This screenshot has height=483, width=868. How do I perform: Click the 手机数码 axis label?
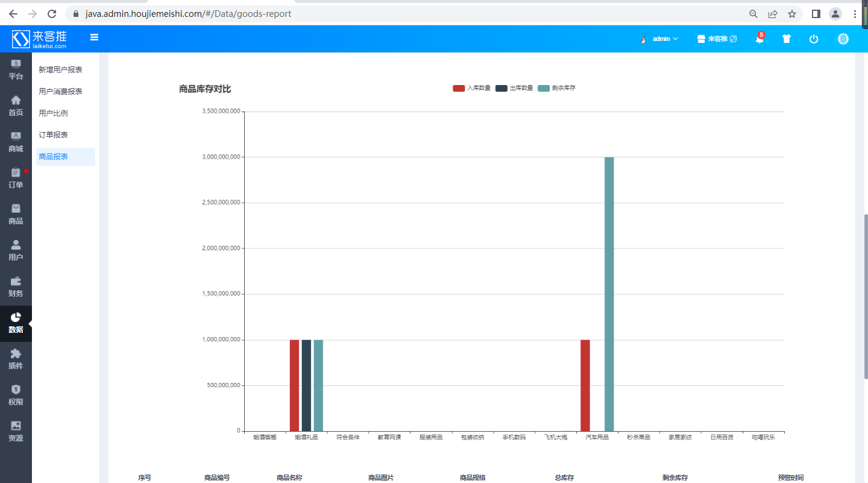(514, 437)
